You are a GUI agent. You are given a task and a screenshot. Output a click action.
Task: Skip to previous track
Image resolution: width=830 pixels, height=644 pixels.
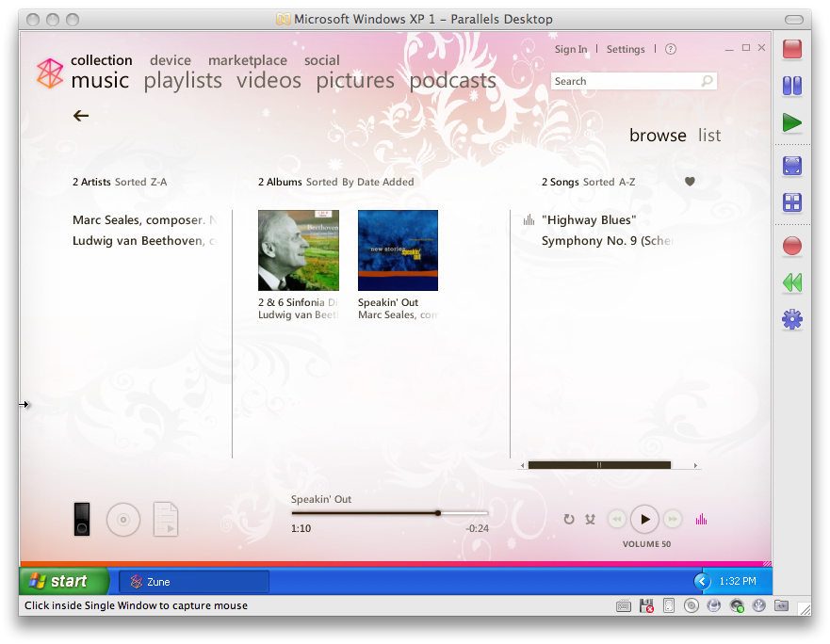(x=617, y=519)
